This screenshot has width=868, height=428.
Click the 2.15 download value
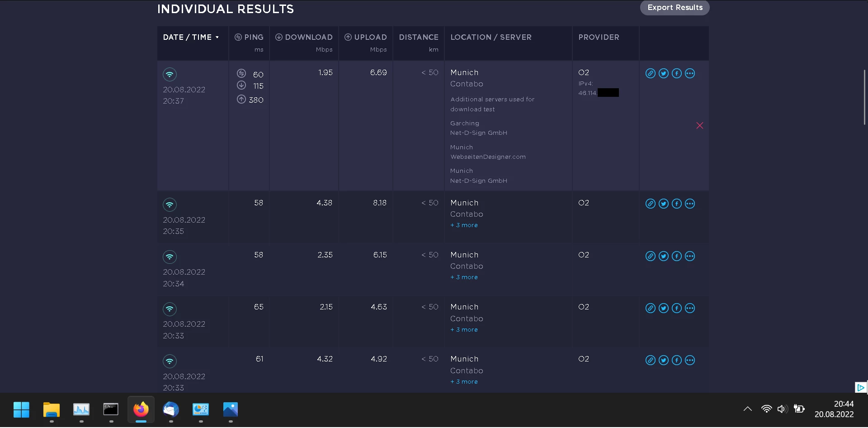tap(326, 307)
